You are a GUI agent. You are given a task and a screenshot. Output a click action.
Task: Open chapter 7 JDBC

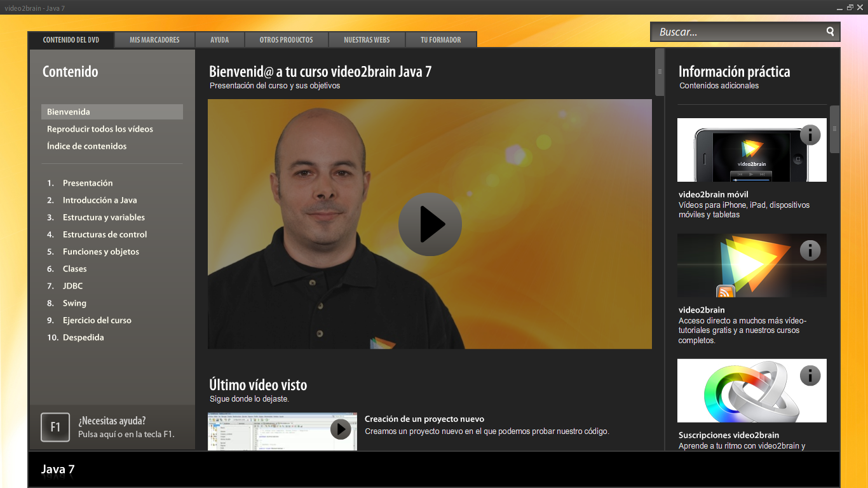click(65, 286)
